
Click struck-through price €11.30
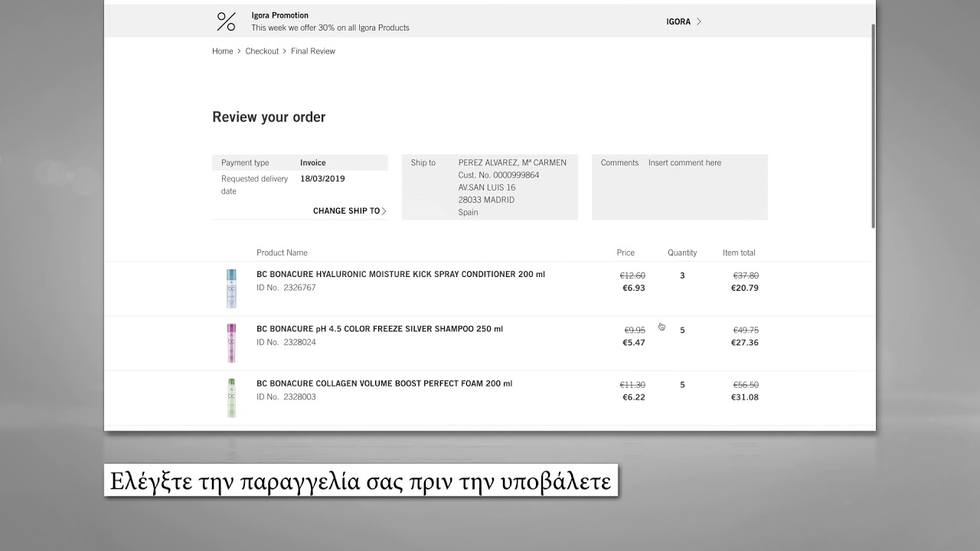(x=632, y=385)
